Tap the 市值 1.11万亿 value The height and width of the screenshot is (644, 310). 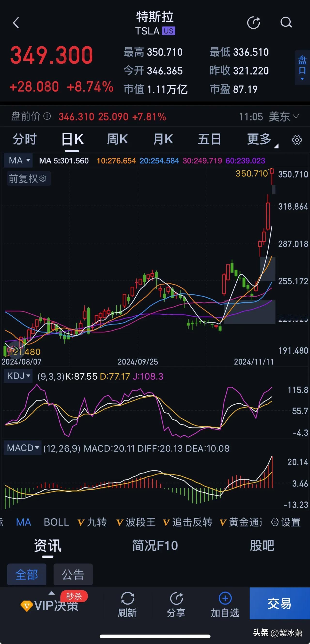[167, 89]
